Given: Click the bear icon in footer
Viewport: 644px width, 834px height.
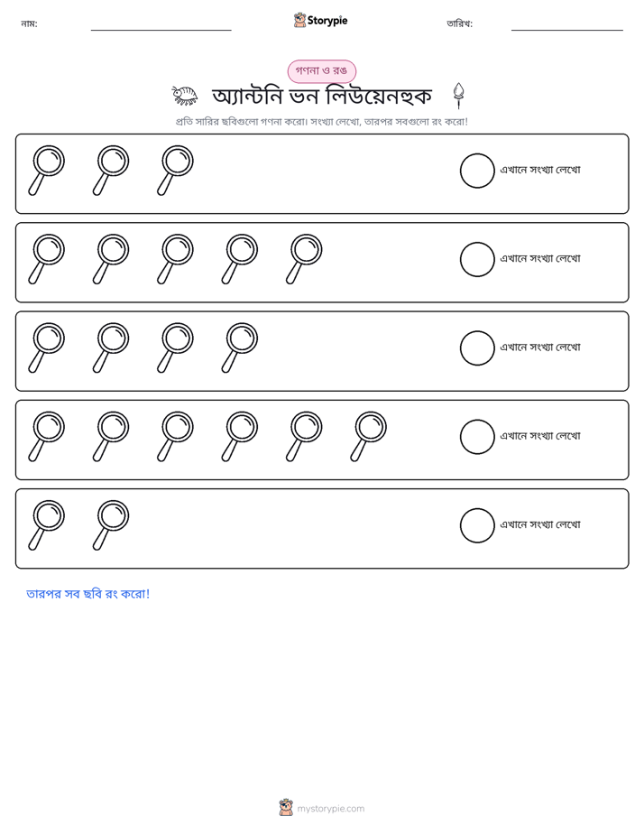Looking at the screenshot, I should pos(286,808).
